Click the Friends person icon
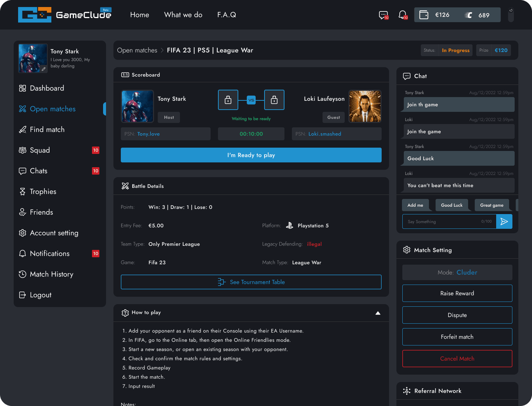532x406 pixels. click(23, 212)
